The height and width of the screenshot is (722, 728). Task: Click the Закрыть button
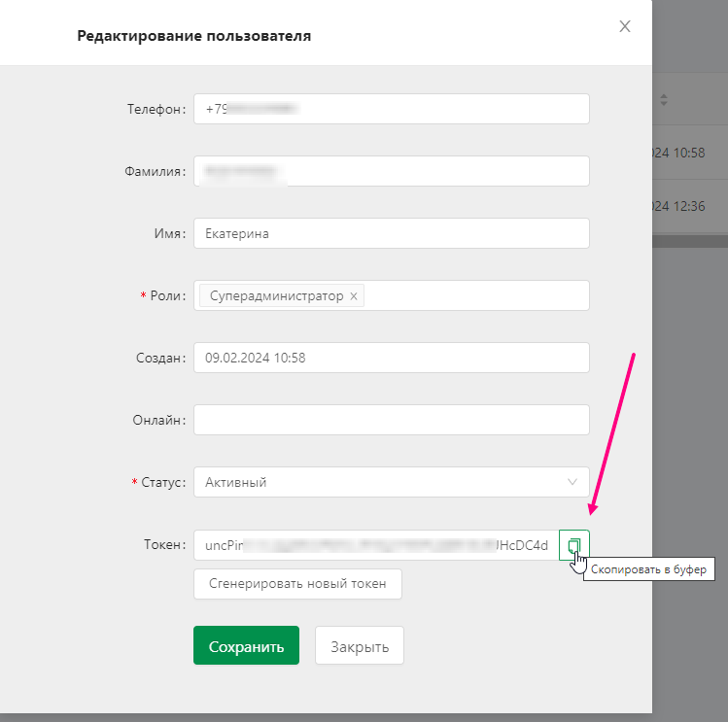coord(360,645)
